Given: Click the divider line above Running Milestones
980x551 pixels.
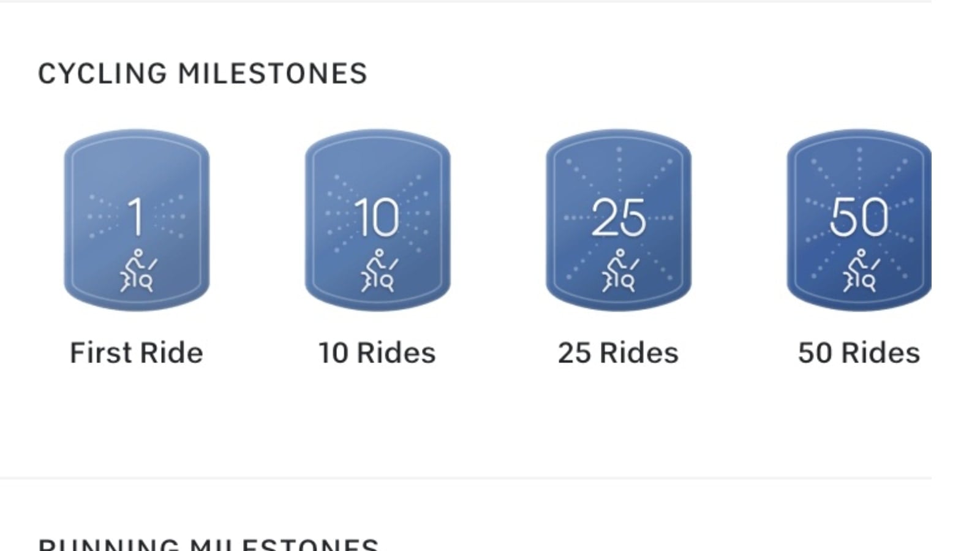Looking at the screenshot, I should (466, 478).
